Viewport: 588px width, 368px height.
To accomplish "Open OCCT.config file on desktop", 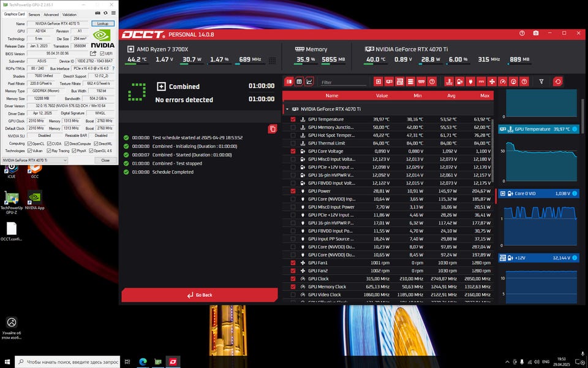I will tap(12, 231).
